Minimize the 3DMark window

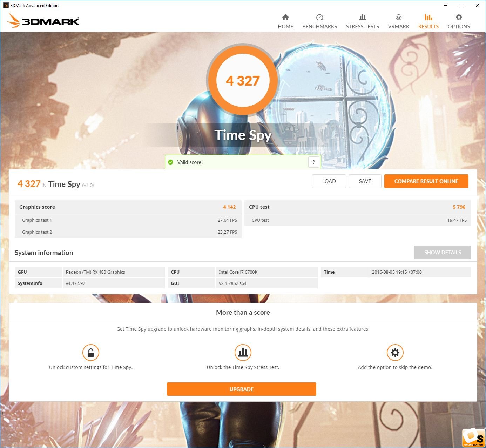coord(446,5)
